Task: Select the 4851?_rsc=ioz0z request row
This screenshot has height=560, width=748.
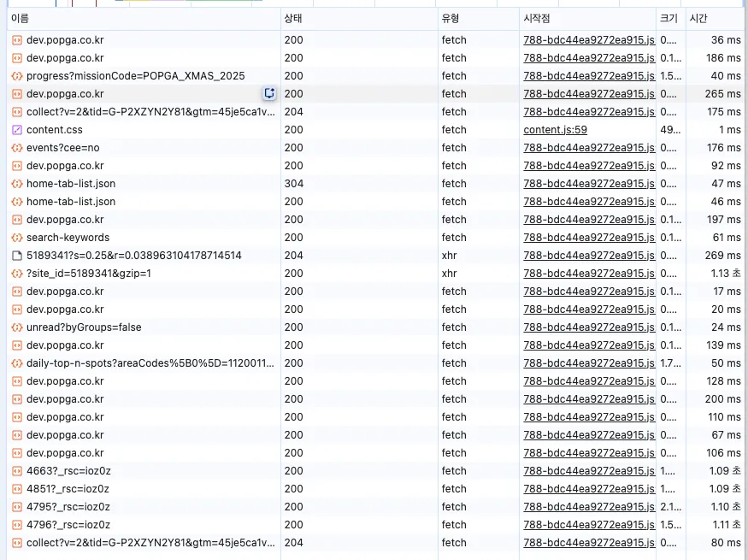Action: click(x=68, y=489)
